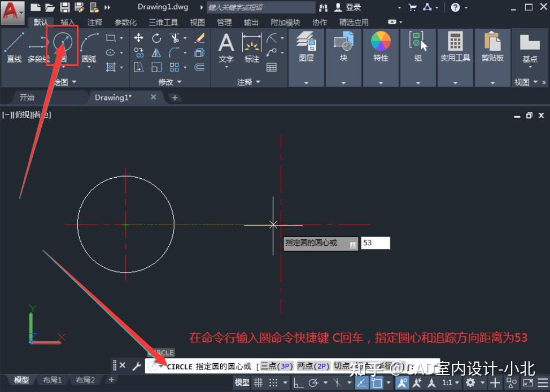The height and width of the screenshot is (392, 550).
Task: Toggle object snap tracking icon
Action: pyautogui.click(x=362, y=382)
